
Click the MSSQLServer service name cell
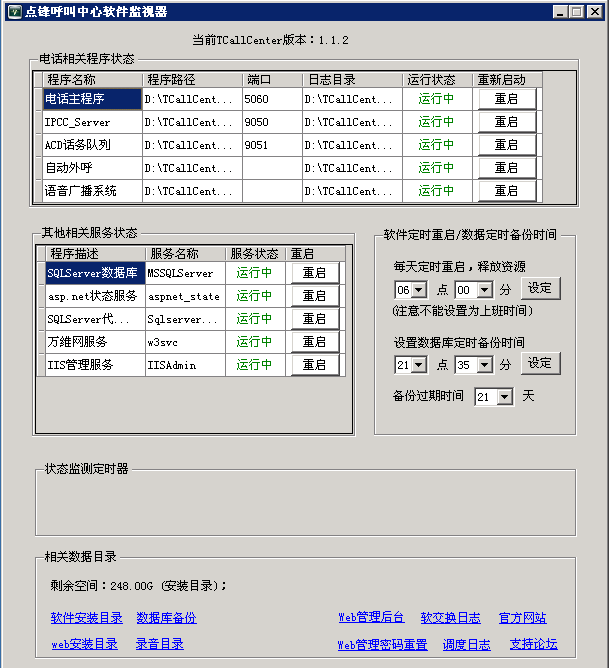(x=185, y=273)
